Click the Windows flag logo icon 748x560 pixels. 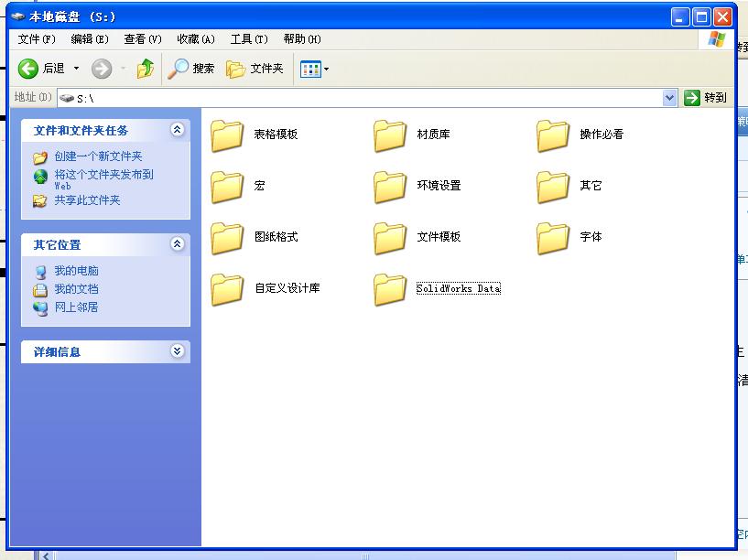(716, 39)
